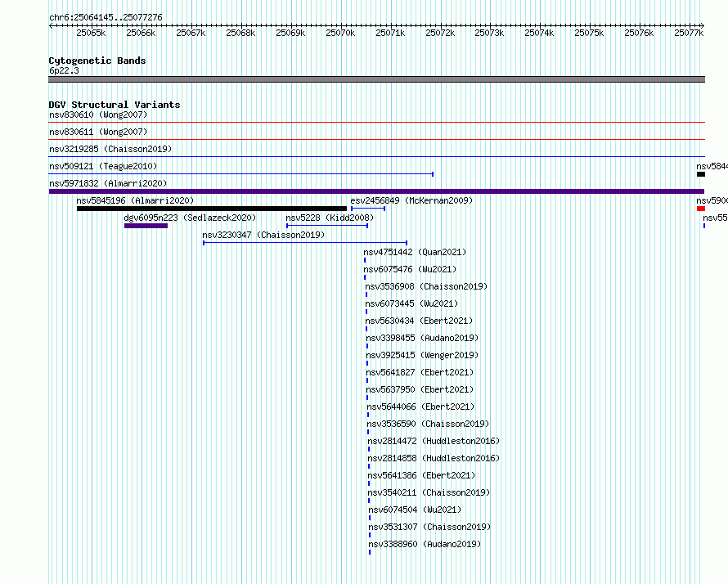728x584 pixels.
Task: Click the Cytogenetic Bands track title
Action: click(x=97, y=61)
